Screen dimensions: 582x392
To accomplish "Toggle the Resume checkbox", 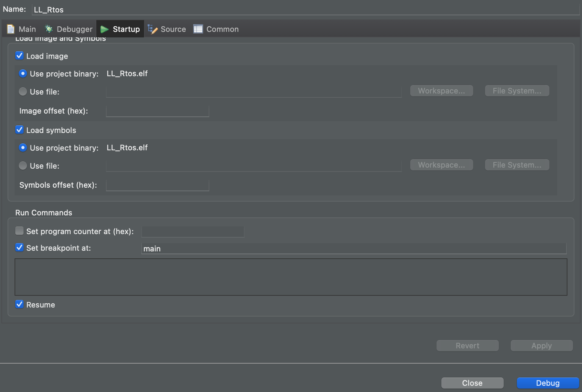I will pos(19,304).
